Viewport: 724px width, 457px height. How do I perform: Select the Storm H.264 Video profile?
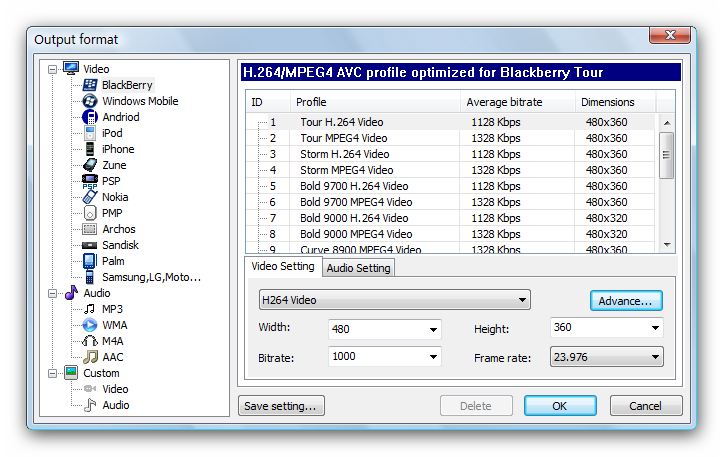tap(450, 154)
